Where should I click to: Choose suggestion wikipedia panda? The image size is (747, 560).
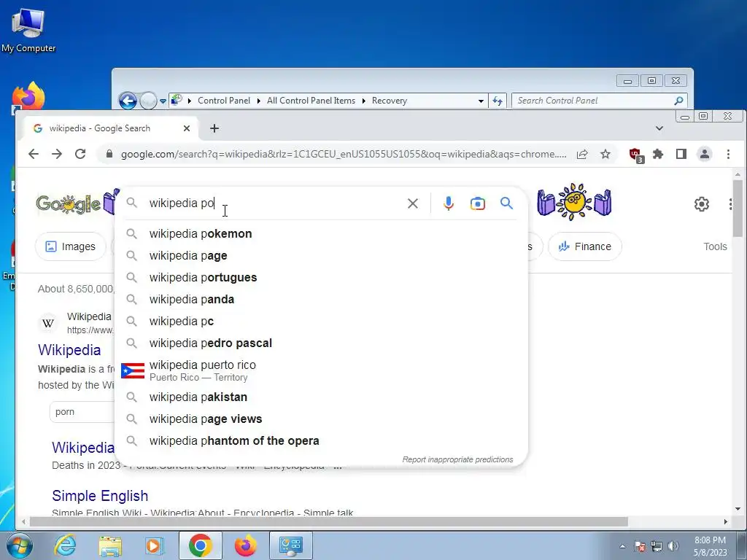(322, 300)
